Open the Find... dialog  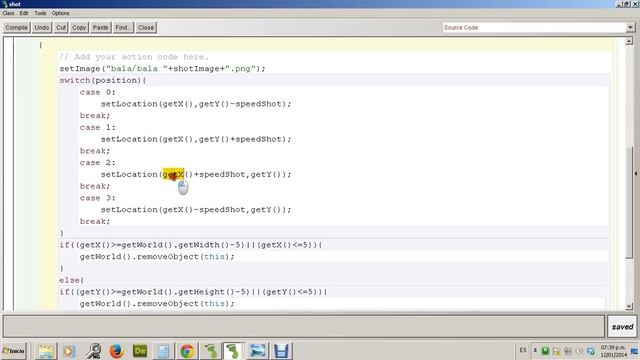pyautogui.click(x=123, y=27)
